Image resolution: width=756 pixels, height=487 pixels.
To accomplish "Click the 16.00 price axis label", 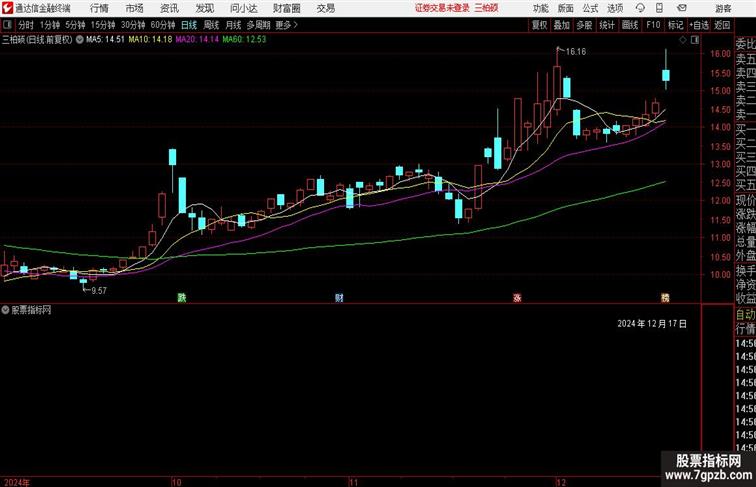I will (x=720, y=54).
